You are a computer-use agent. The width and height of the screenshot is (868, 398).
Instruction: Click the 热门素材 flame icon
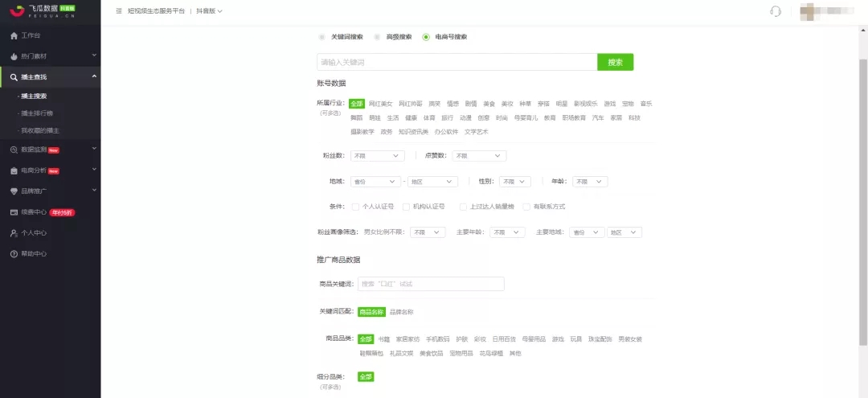tap(14, 56)
